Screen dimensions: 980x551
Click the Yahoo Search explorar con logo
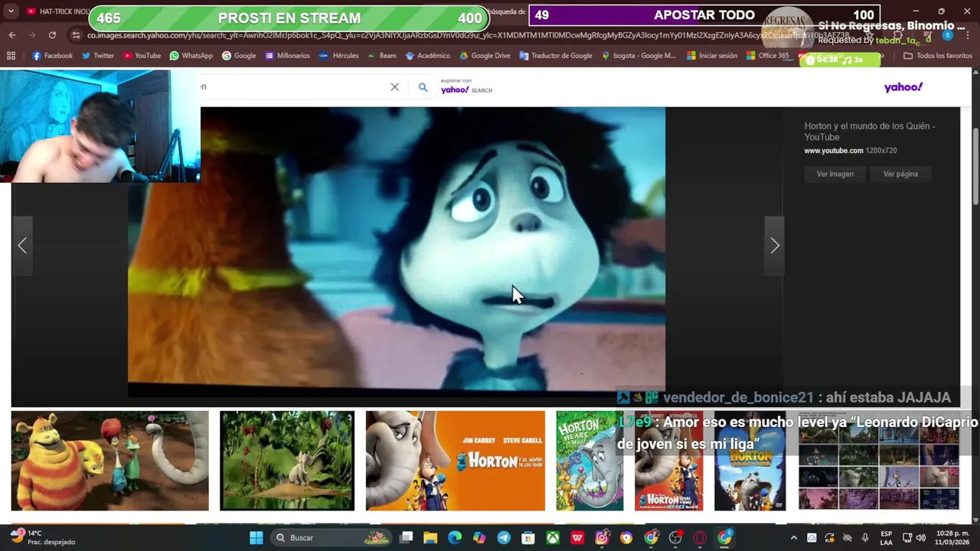tap(466, 86)
